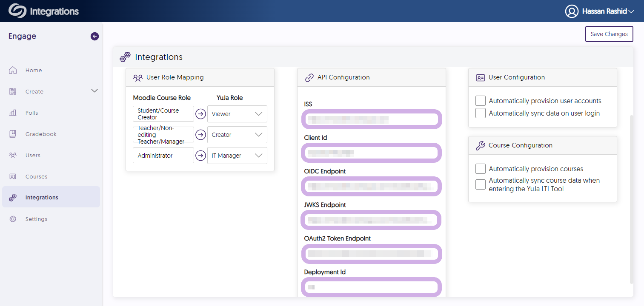Click the arrow icon next to Administrator

(x=200, y=156)
